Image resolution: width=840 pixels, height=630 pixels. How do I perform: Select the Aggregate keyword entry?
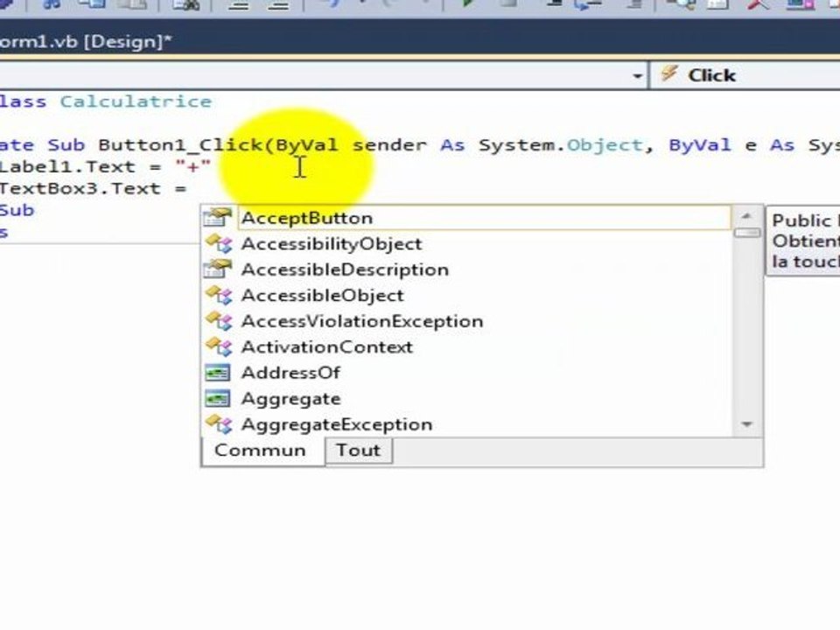[x=290, y=399]
